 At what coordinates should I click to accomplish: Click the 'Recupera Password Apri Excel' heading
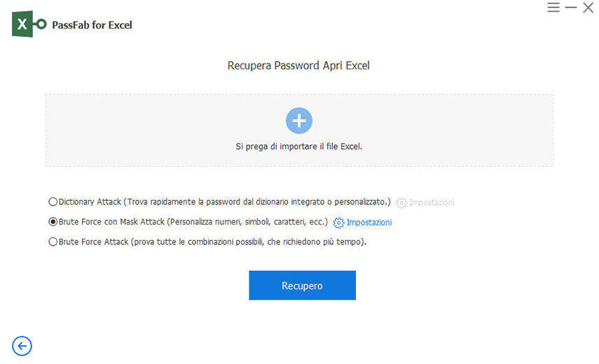pyautogui.click(x=298, y=66)
